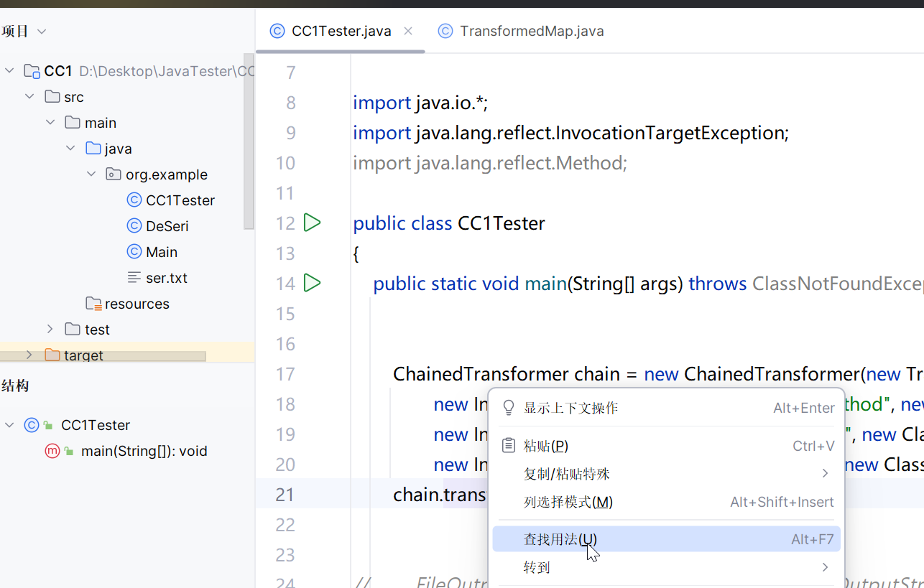Open ser.txt text file
This screenshot has width=924, height=588.
[x=166, y=278]
